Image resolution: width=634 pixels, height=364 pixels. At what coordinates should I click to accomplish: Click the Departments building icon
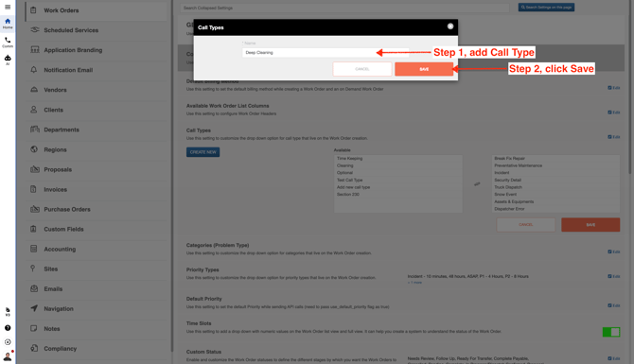(x=35, y=130)
